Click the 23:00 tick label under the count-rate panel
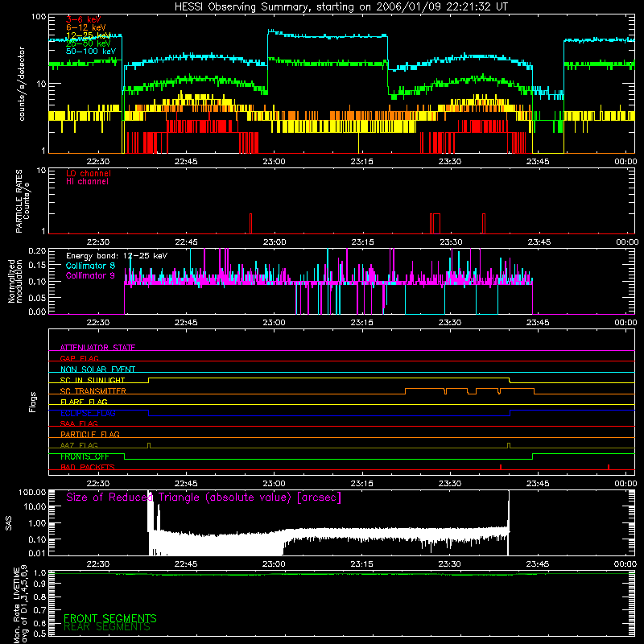The image size is (644, 644). coord(274,162)
